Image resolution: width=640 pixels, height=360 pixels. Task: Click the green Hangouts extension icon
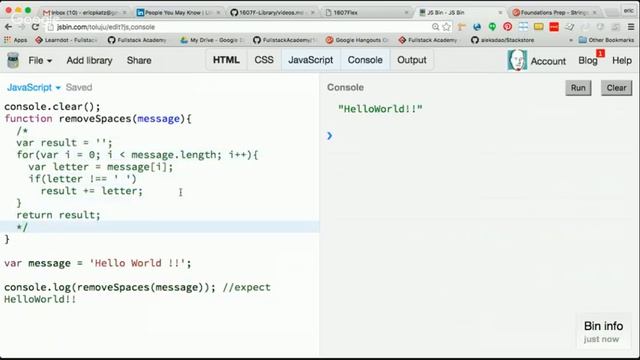point(492,27)
